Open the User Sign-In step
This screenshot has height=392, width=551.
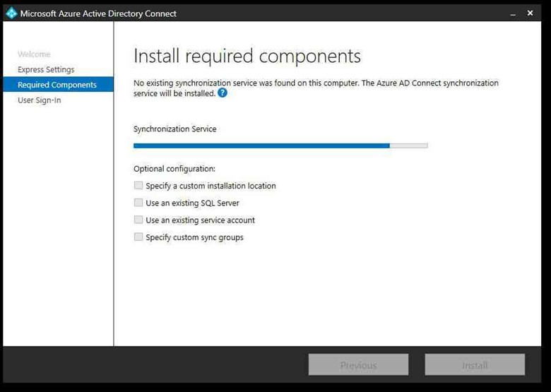tap(39, 100)
